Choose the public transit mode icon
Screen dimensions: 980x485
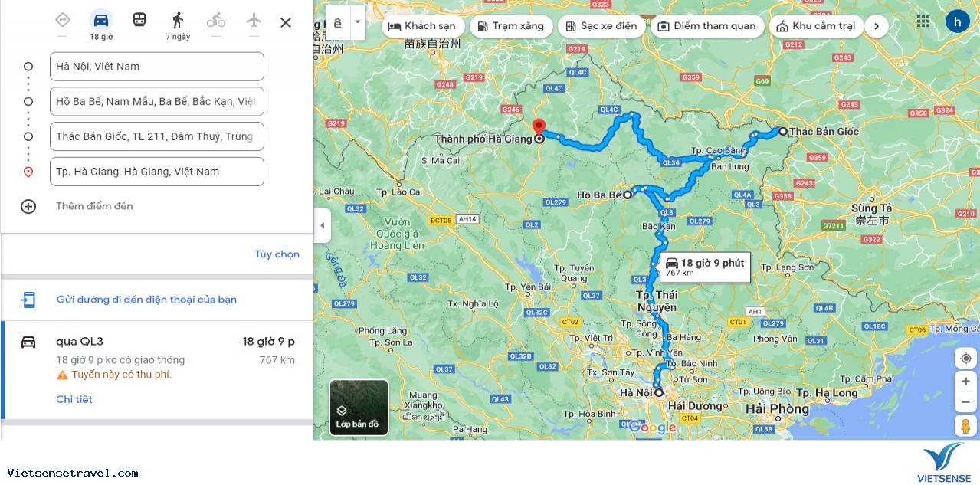[139, 21]
